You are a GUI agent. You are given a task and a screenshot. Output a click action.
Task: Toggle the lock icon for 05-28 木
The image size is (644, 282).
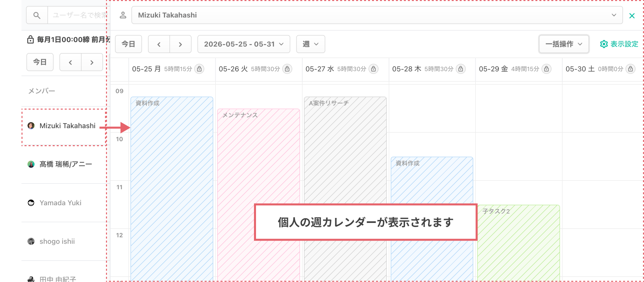(460, 69)
